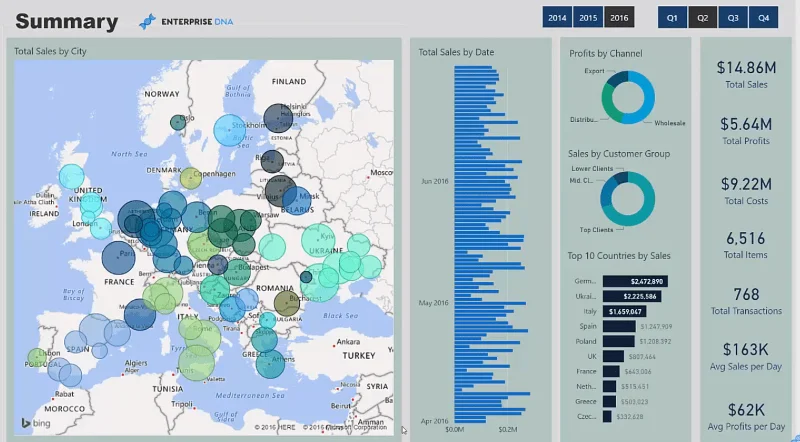Select the Ukraine sales bar
The height and width of the screenshot is (442, 800).
[632, 296]
